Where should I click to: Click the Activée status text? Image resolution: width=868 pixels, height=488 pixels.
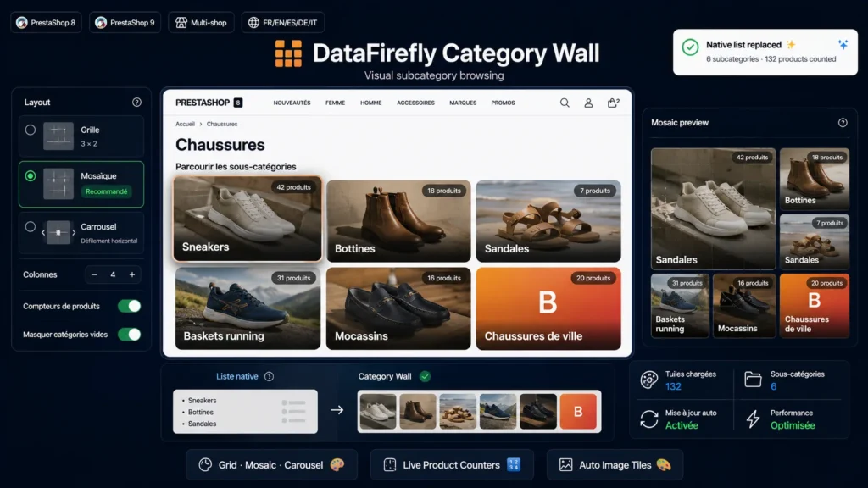point(682,425)
